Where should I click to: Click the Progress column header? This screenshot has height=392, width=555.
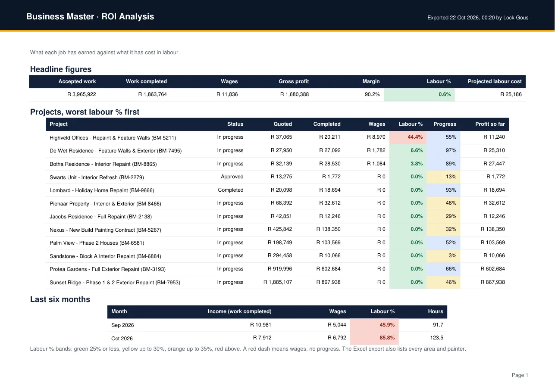point(445,124)
